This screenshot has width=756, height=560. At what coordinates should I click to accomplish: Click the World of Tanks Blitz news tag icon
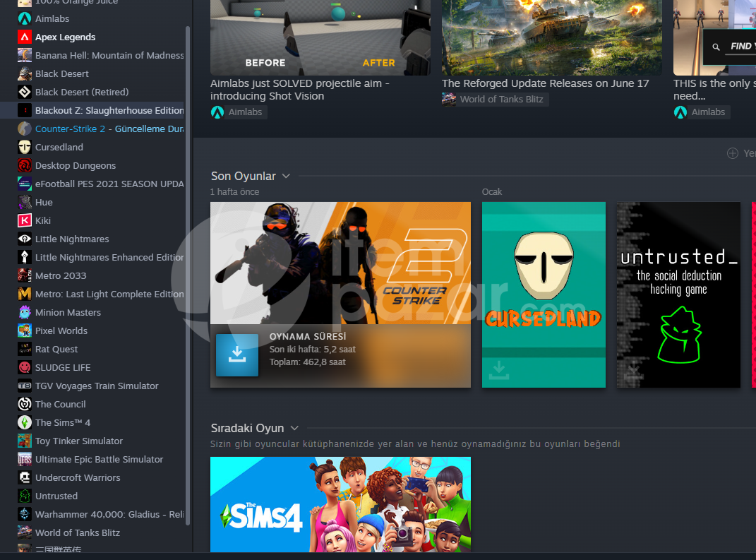[449, 100]
